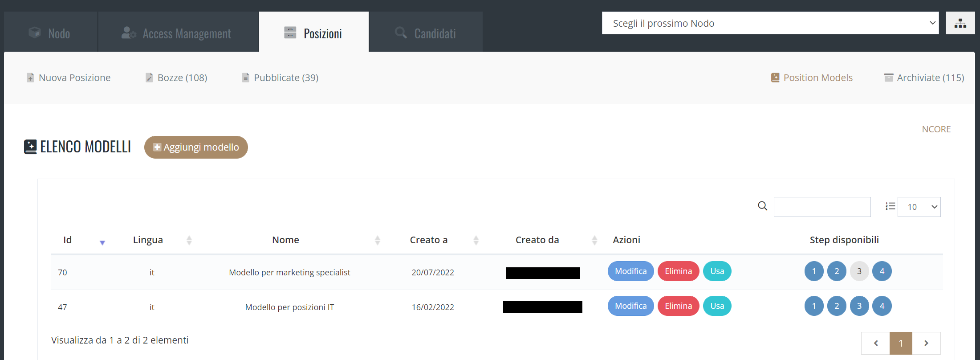
Task: Click the table search input field
Action: [822, 207]
